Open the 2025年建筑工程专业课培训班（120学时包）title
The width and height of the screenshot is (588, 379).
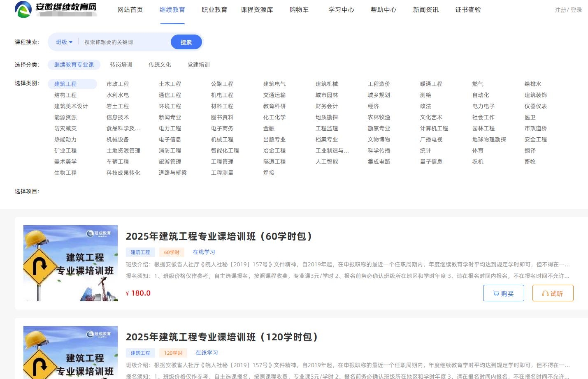click(x=222, y=337)
